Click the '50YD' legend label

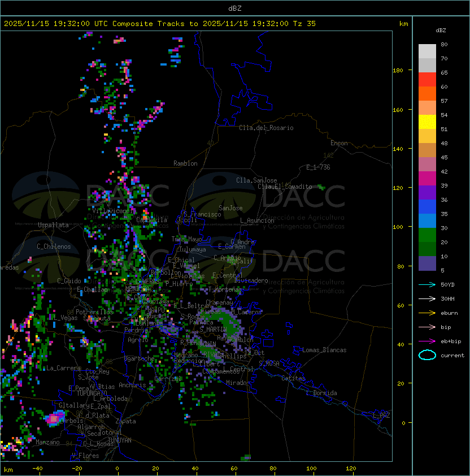(447, 285)
